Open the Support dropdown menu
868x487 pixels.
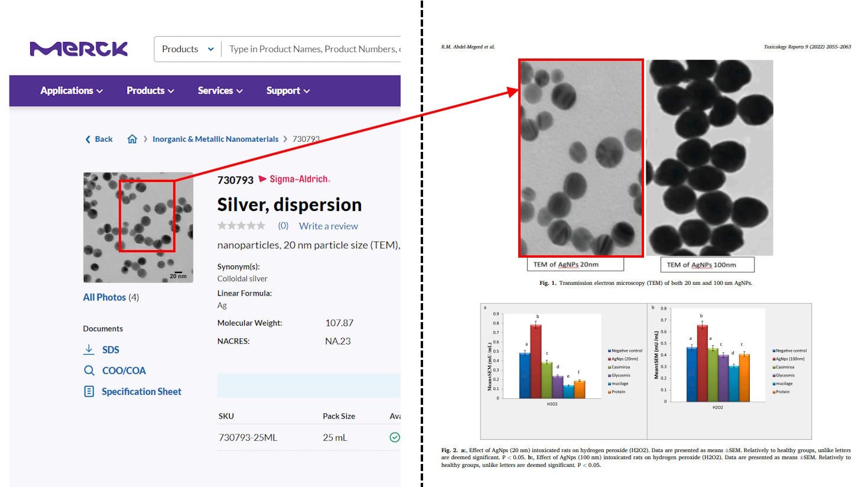288,90
